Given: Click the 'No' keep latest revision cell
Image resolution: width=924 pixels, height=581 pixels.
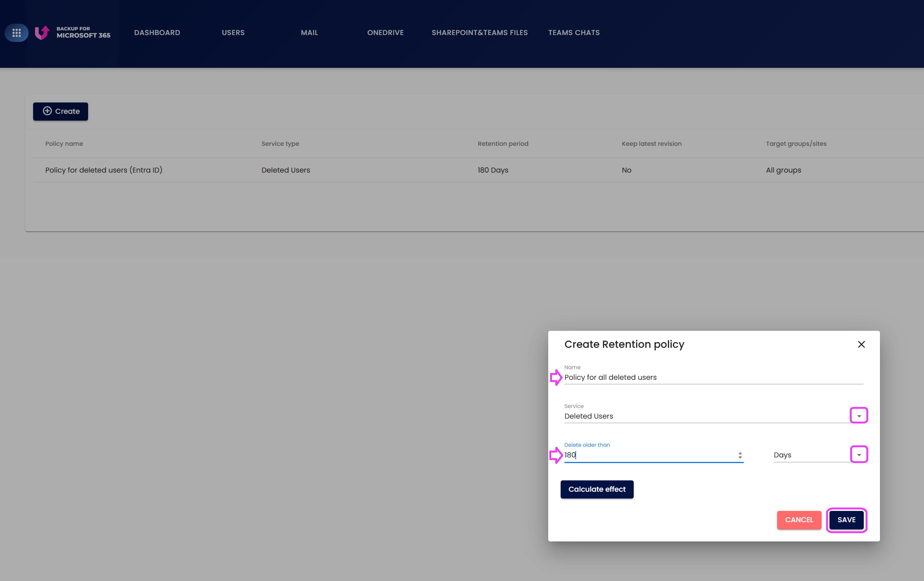Looking at the screenshot, I should pos(626,170).
